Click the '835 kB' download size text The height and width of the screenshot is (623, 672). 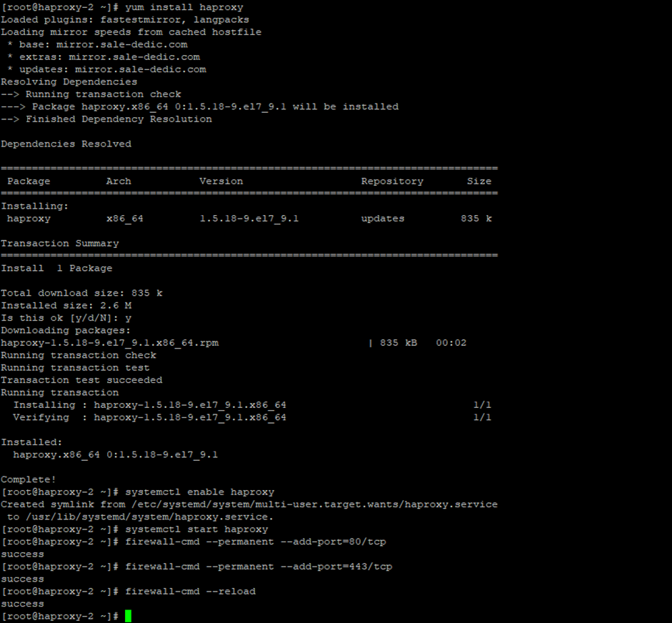pyautogui.click(x=398, y=343)
